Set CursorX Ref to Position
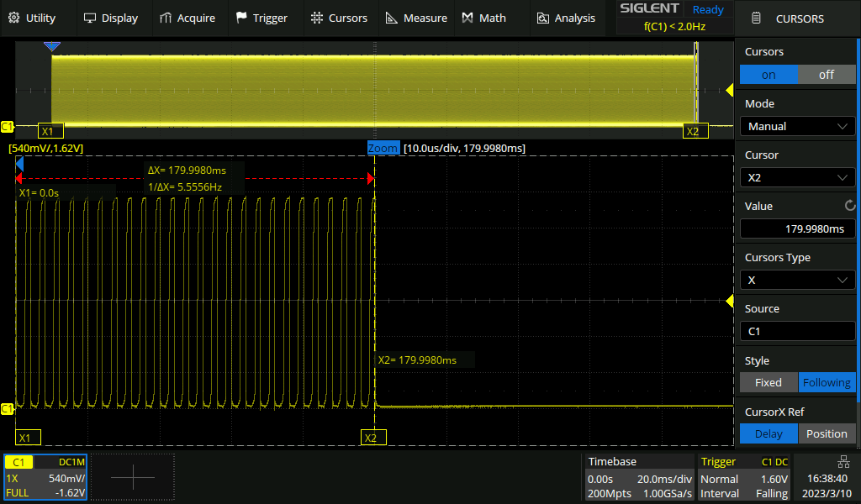Screen dimensions: 861x504 (x=827, y=433)
